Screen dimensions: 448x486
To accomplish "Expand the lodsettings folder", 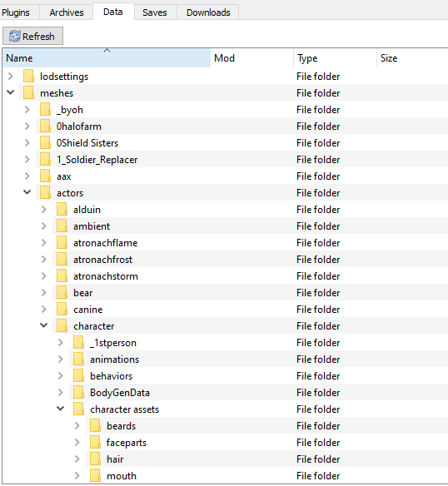I will (11, 77).
